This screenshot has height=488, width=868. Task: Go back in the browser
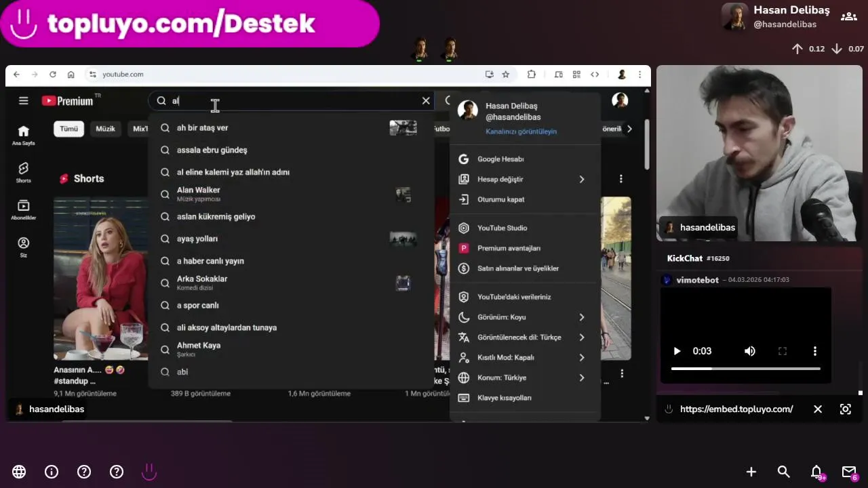click(x=16, y=75)
